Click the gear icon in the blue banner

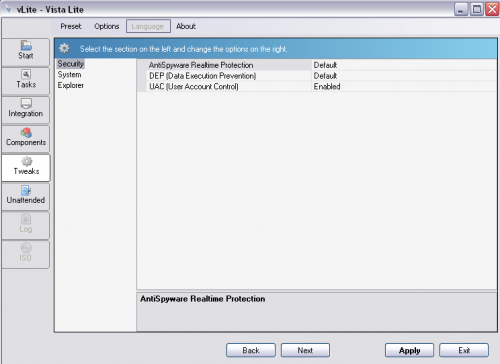[x=64, y=49]
